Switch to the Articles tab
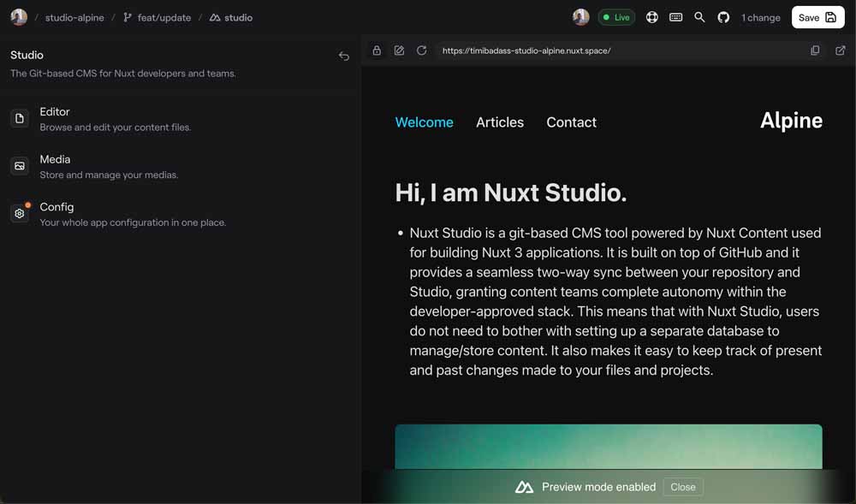 [x=500, y=122]
